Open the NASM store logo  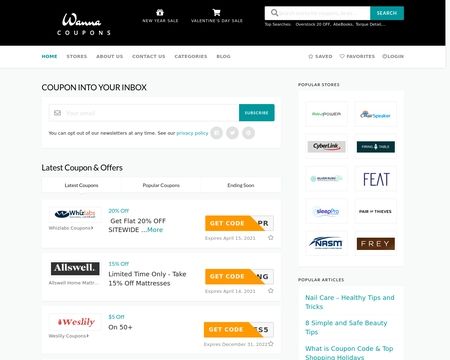click(x=326, y=243)
